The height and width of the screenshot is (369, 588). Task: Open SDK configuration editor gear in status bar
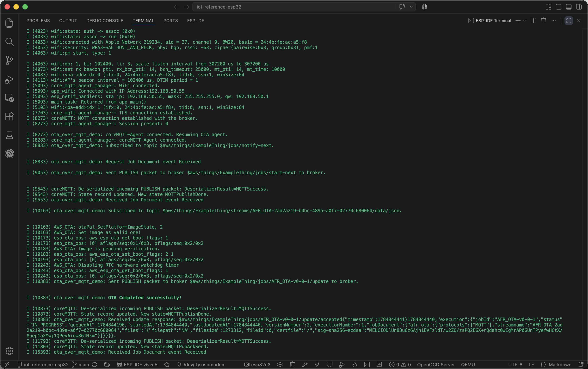tap(280, 365)
